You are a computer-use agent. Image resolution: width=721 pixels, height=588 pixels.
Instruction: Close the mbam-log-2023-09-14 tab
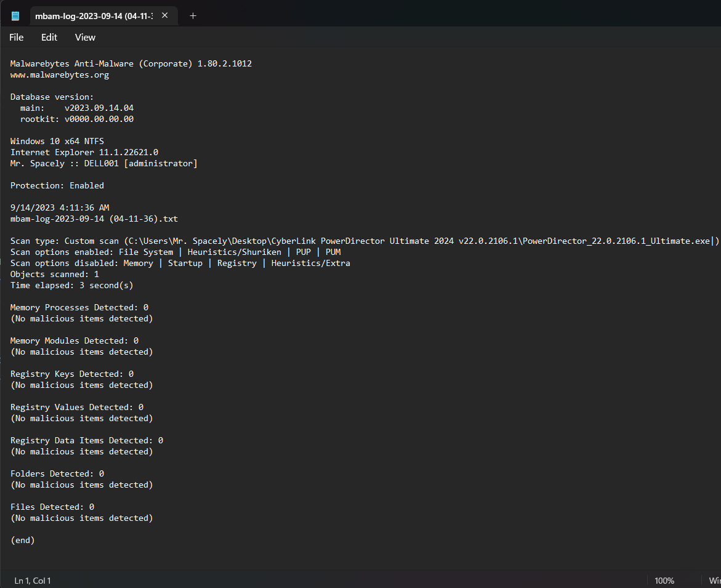[x=164, y=15]
